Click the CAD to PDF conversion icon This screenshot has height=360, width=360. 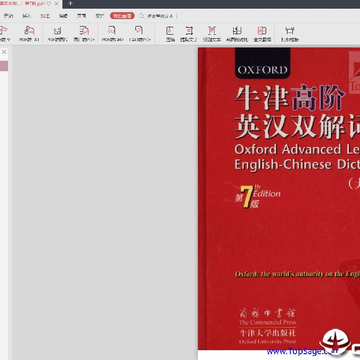[139, 31]
